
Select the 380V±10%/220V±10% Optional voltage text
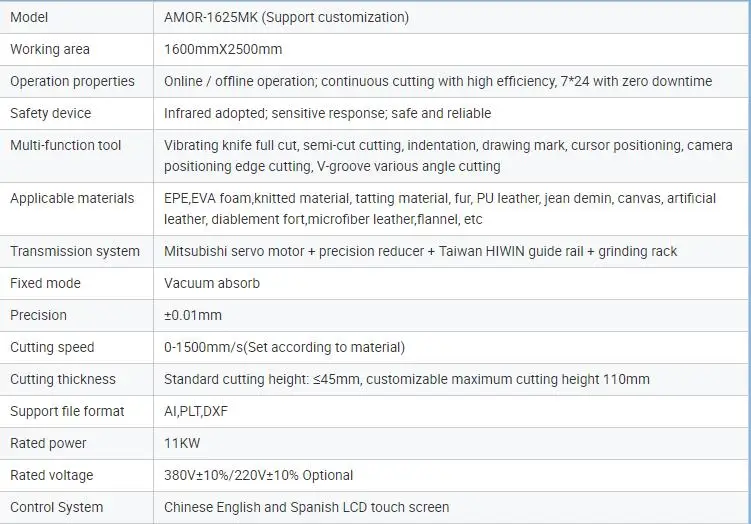click(x=259, y=475)
